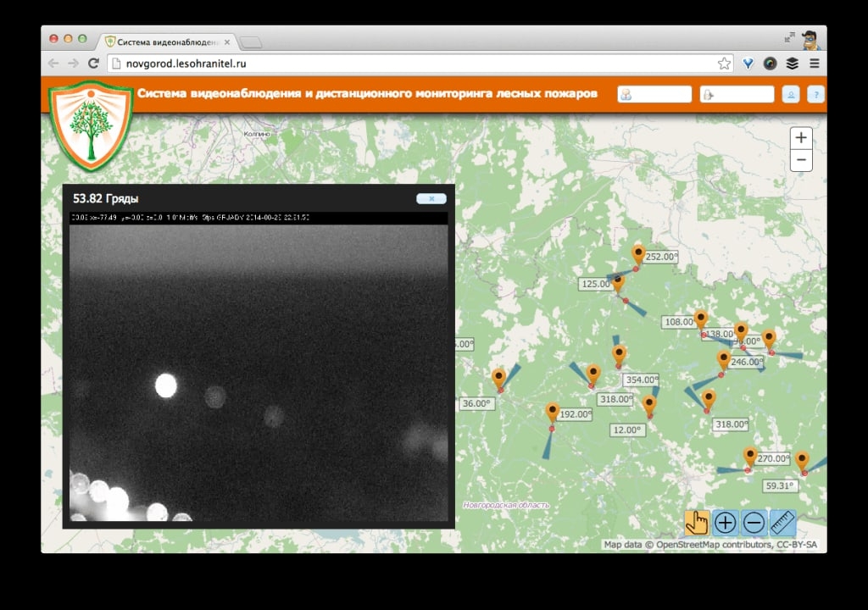
Task: Switch to the Система видеонаблюдения browser tab
Action: (167, 42)
